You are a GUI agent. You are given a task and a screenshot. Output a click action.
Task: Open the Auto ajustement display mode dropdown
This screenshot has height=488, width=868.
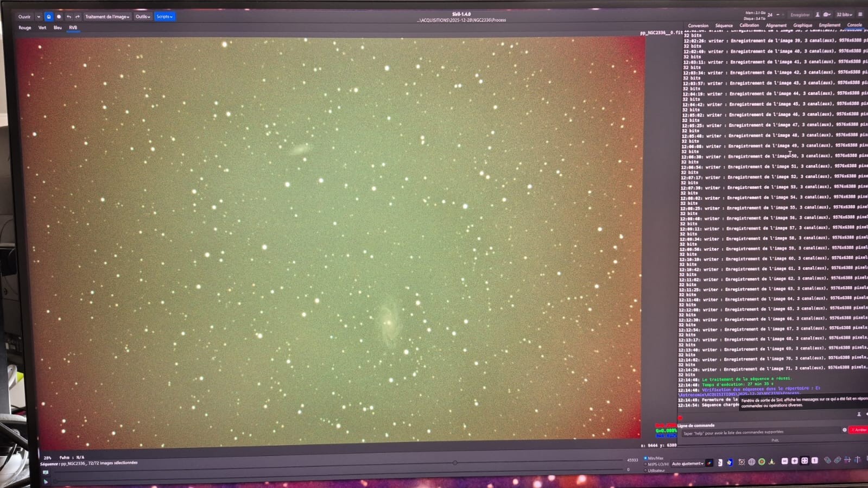pyautogui.click(x=687, y=464)
